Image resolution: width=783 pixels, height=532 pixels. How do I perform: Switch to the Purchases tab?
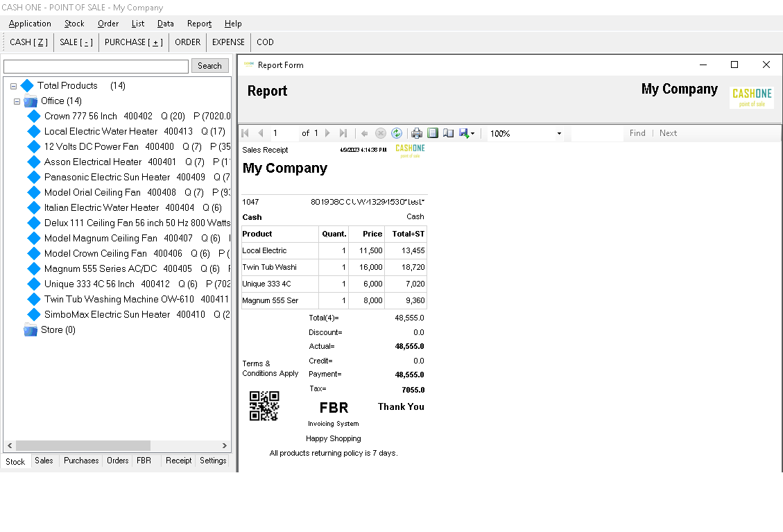pos(81,461)
